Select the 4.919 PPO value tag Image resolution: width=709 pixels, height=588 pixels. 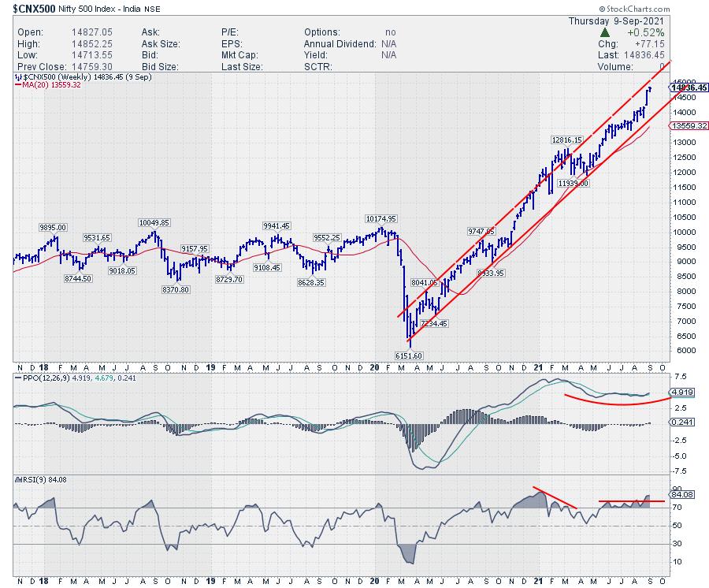(681, 393)
